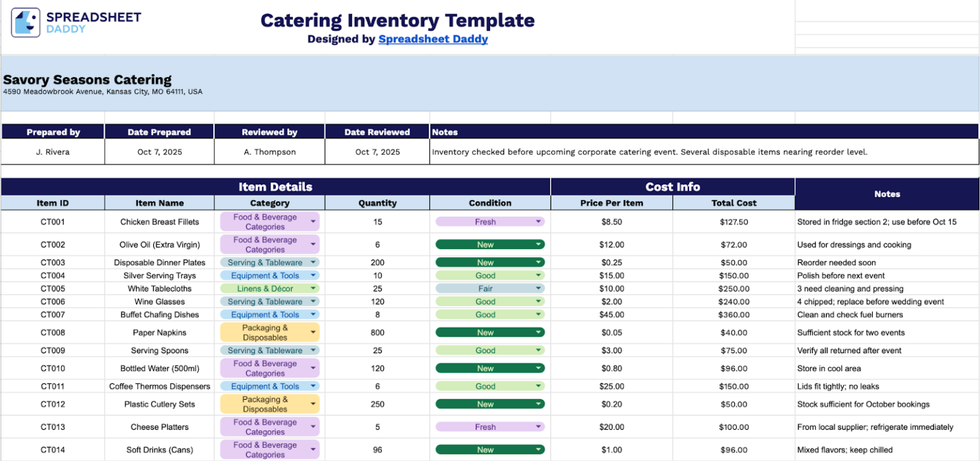Screen dimensions: 980x461
Task: Open the condition dropdown for Olive Oil
Action: (x=539, y=245)
